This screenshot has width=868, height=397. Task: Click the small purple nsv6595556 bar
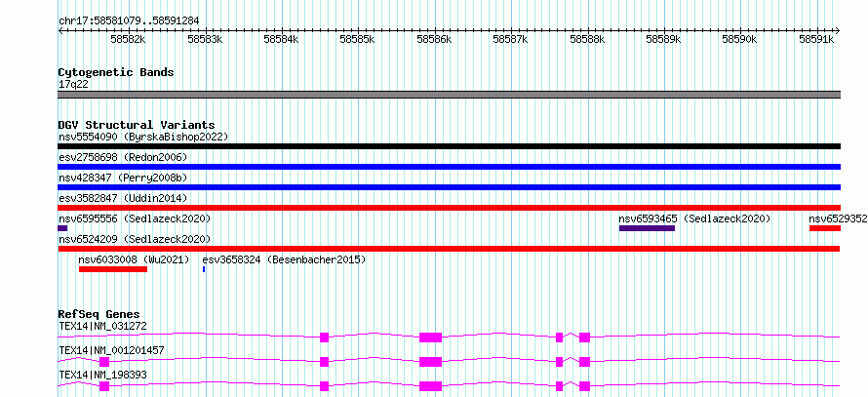tap(62, 228)
